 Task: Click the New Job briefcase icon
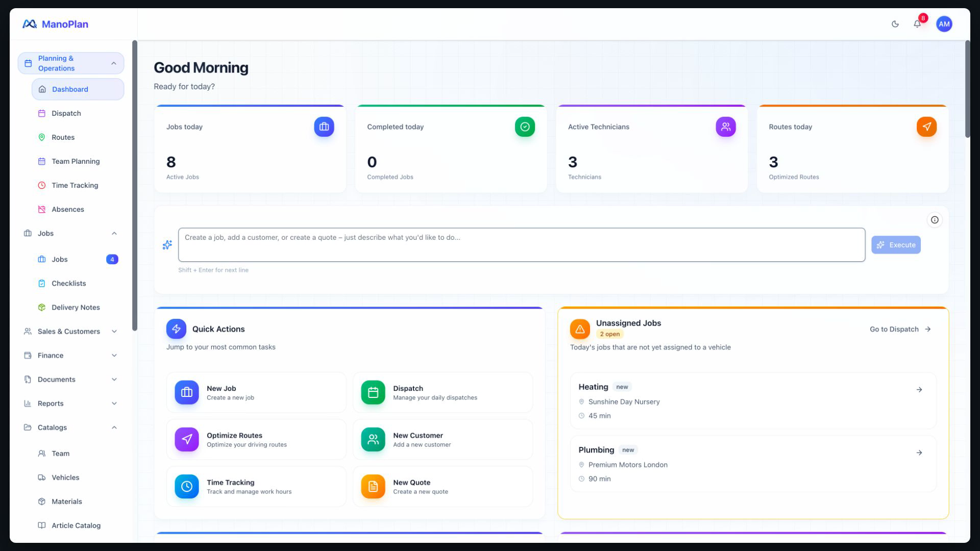[187, 392]
